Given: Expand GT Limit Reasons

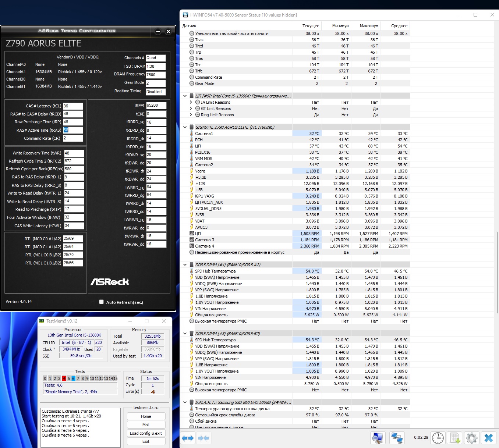Looking at the screenshot, I should click(x=191, y=109).
